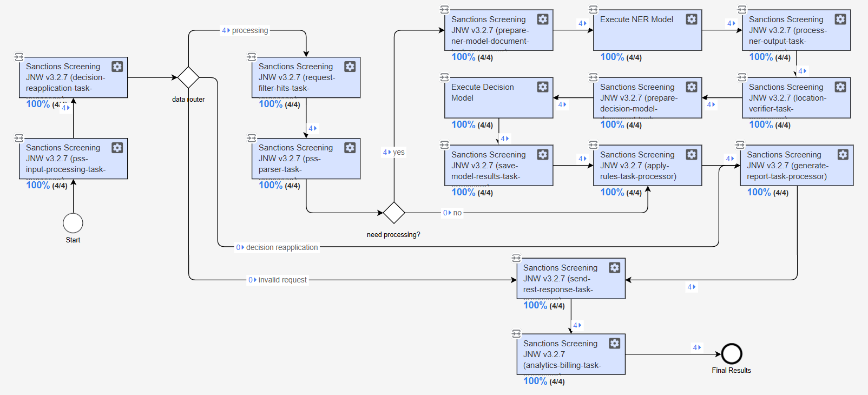
Task: Select the need processing? gateway diamond
Action: pyautogui.click(x=394, y=213)
